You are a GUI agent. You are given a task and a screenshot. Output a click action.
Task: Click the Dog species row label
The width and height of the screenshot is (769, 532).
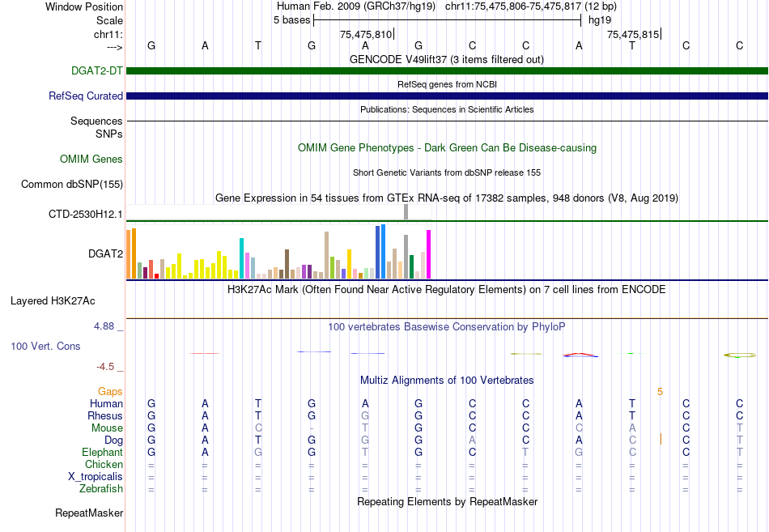pos(114,440)
